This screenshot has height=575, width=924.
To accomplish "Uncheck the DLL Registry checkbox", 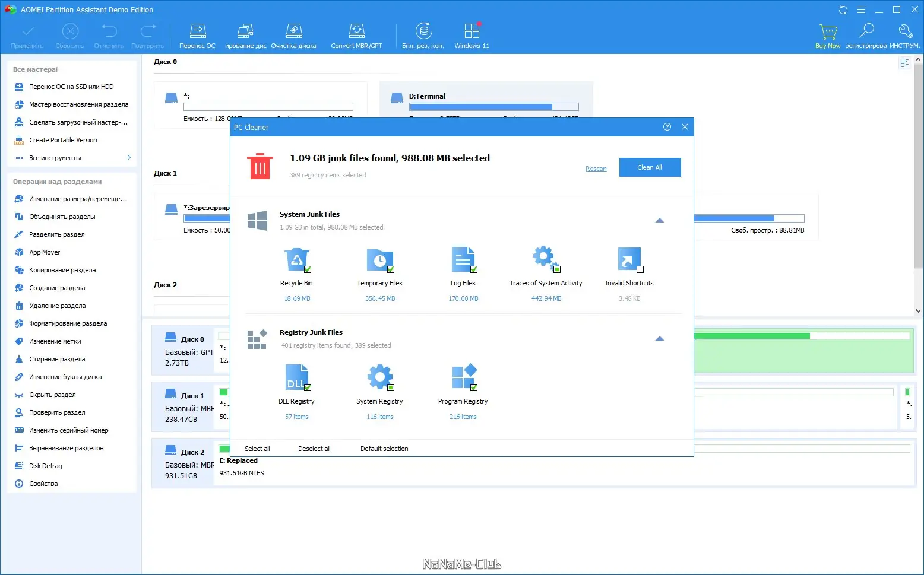I will pyautogui.click(x=308, y=387).
